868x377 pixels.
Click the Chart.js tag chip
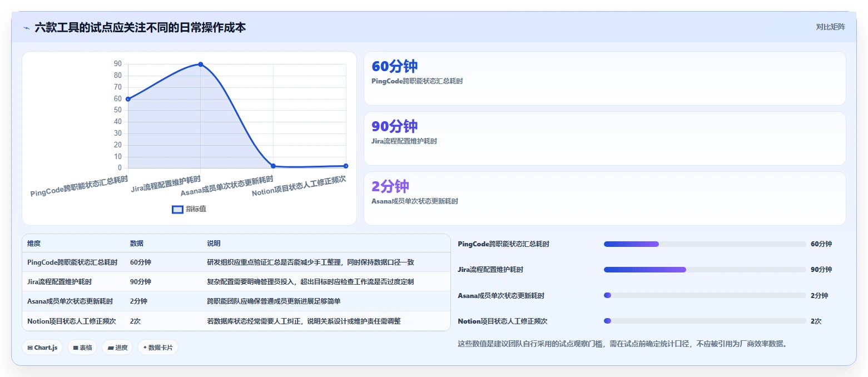tap(42, 348)
